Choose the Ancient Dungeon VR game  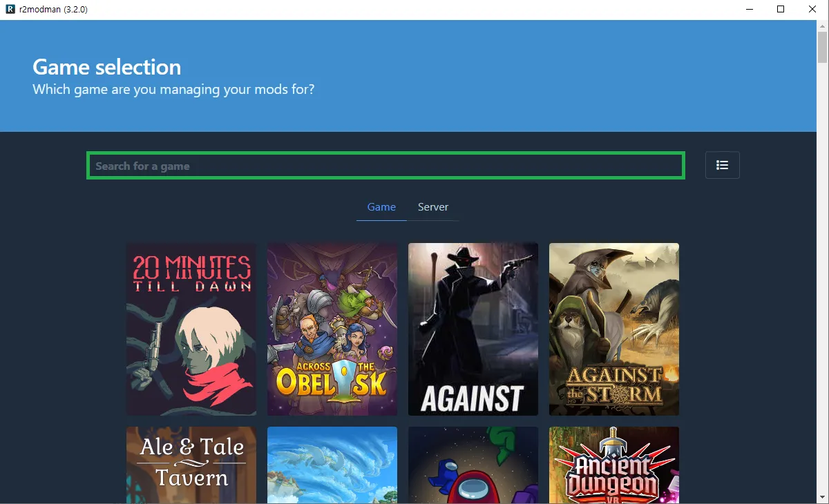pyautogui.click(x=614, y=465)
